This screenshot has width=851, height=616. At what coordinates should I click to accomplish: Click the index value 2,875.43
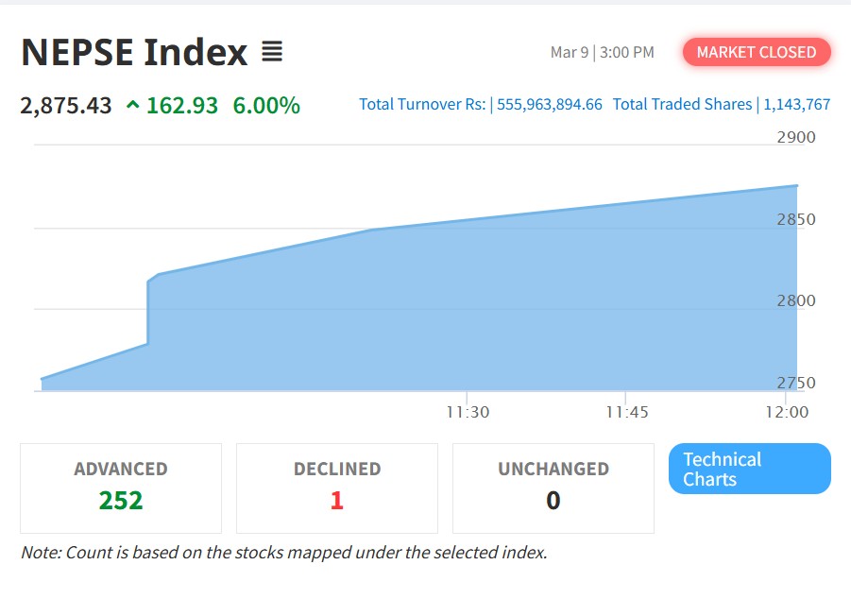66,106
